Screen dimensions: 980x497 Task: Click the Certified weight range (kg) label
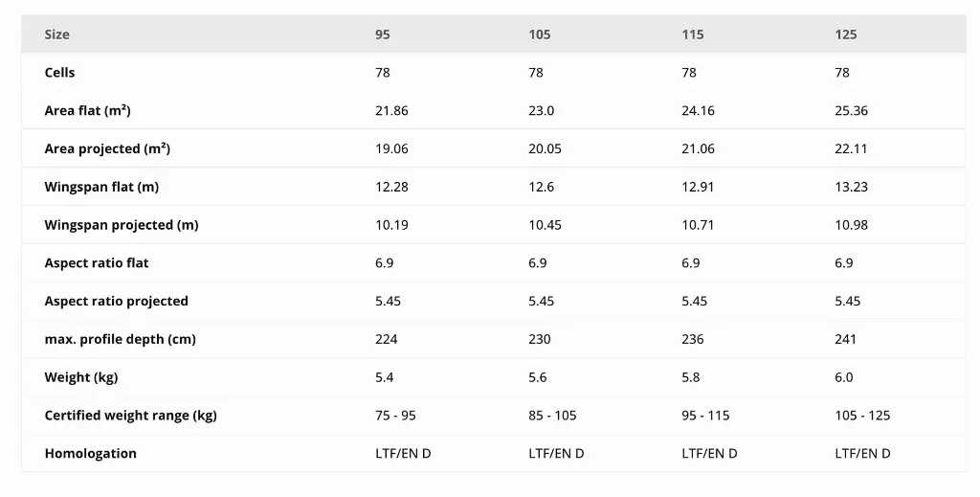point(131,416)
